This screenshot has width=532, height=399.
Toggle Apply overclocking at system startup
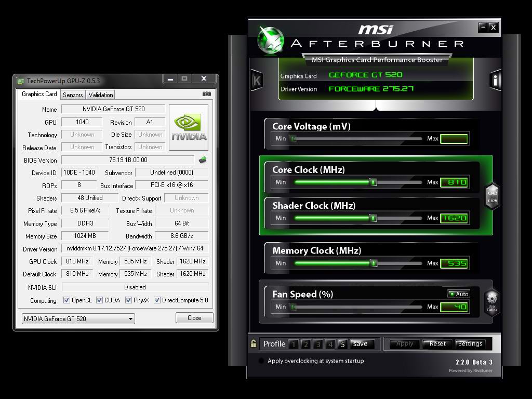[261, 361]
